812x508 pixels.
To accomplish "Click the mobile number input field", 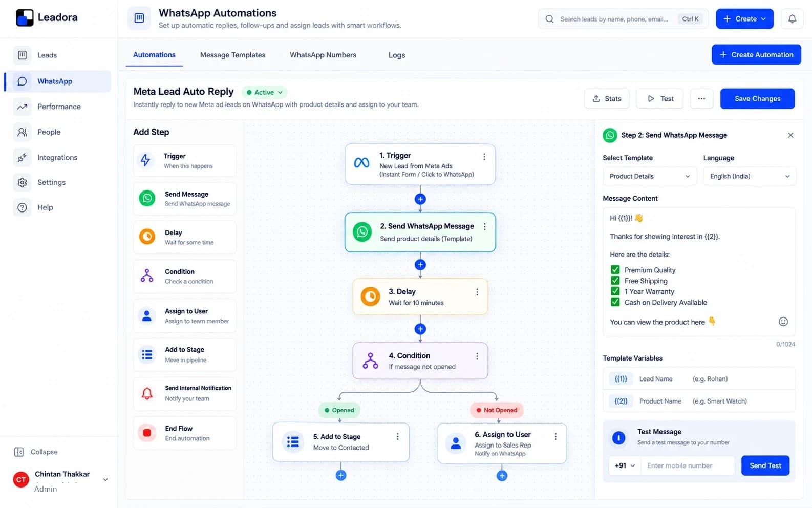I will point(688,465).
